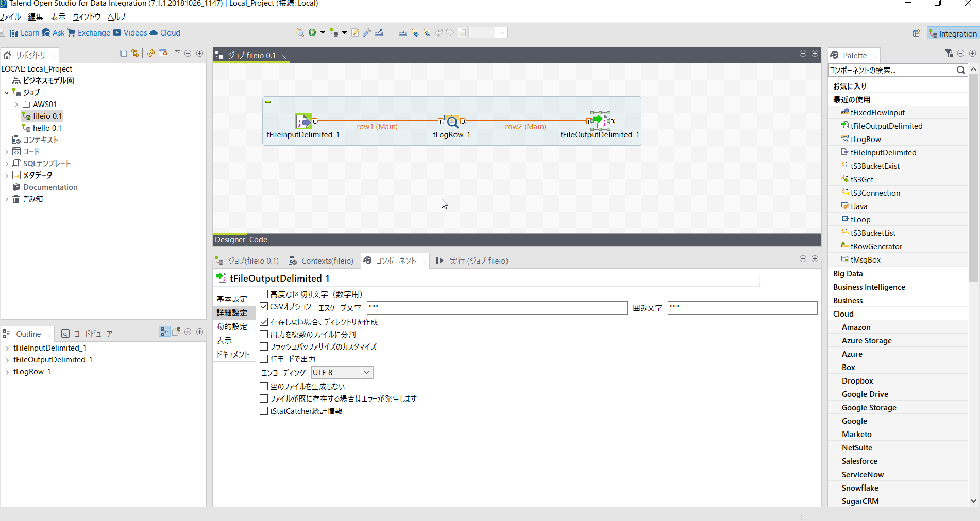Pick tJava from Palette
This screenshot has width=980, height=521.
tap(858, 206)
